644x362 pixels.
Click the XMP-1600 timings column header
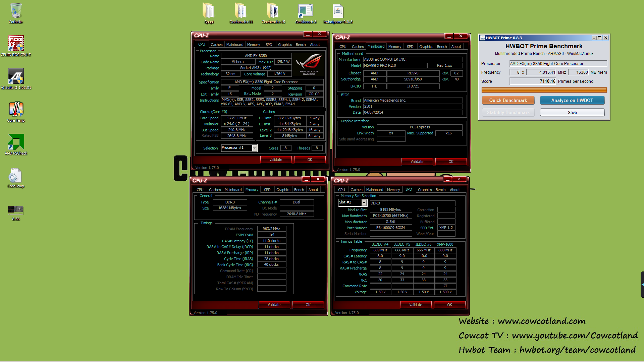445,244
